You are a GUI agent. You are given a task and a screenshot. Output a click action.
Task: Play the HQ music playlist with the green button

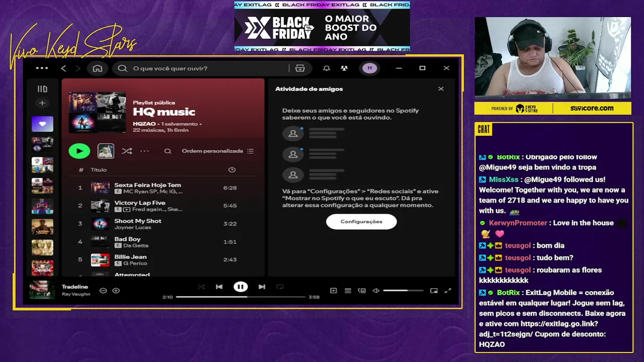(79, 151)
